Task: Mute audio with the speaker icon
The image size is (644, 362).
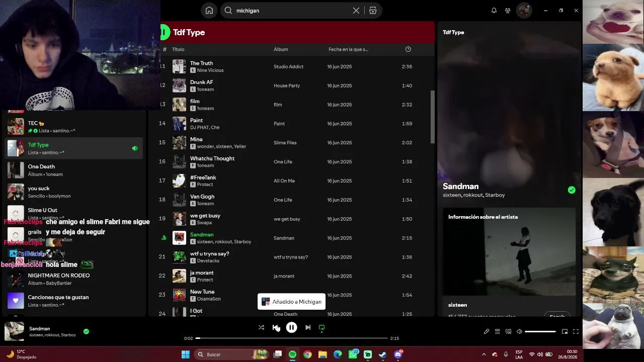Action: click(519, 332)
